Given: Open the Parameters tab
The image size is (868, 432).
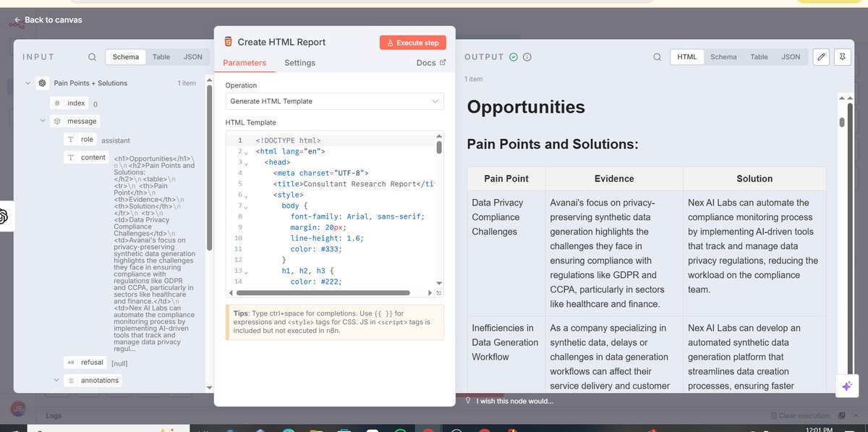Looking at the screenshot, I should 244,63.
